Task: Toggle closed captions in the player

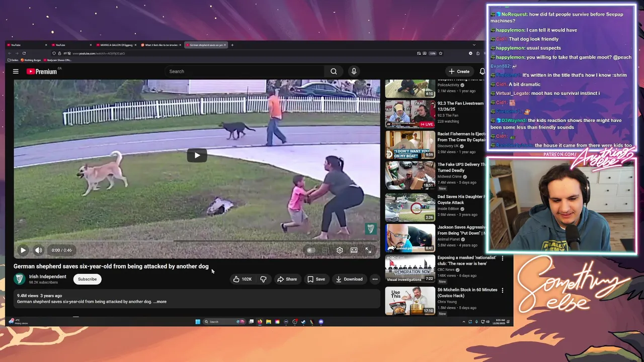Action: [326, 250]
